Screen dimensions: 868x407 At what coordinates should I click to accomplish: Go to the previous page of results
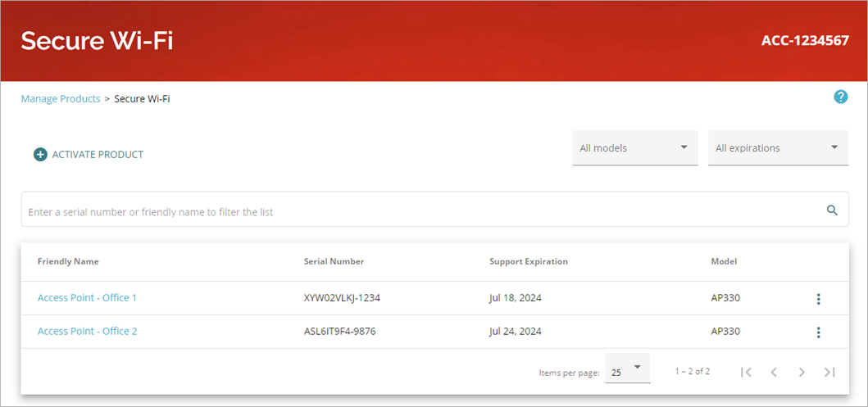[774, 372]
